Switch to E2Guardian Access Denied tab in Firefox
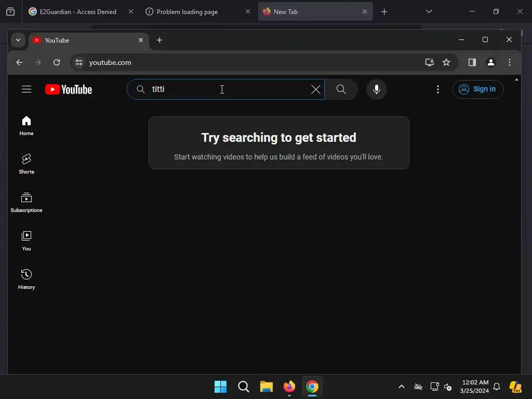 point(80,11)
